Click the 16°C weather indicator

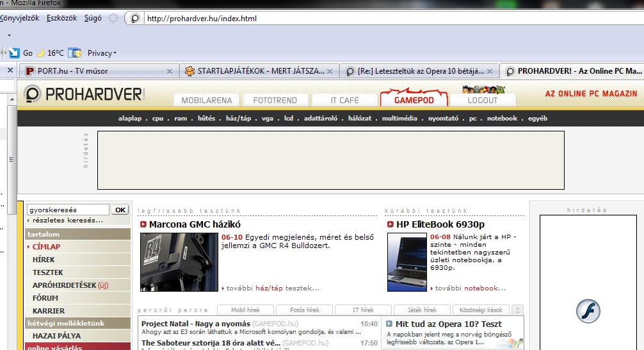point(51,53)
